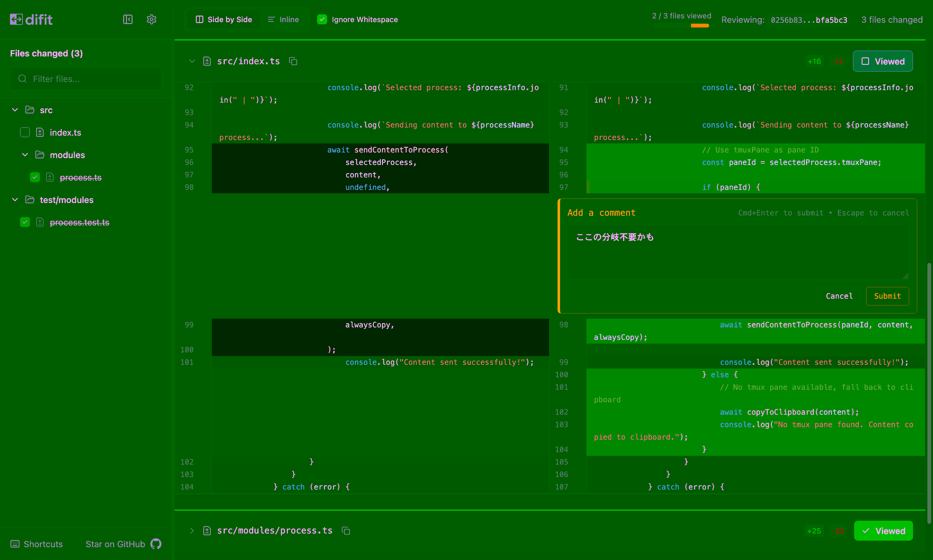Focus the comment textarea

[x=738, y=252]
